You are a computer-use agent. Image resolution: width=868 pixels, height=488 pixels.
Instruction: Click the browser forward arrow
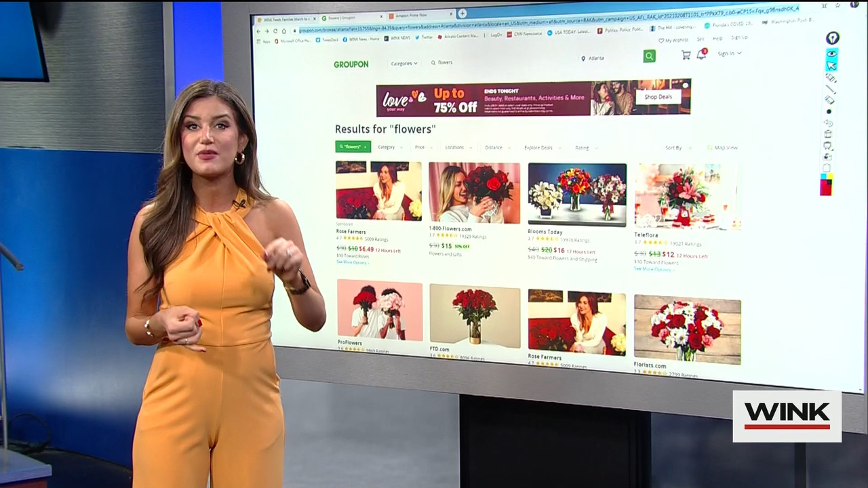tap(267, 31)
